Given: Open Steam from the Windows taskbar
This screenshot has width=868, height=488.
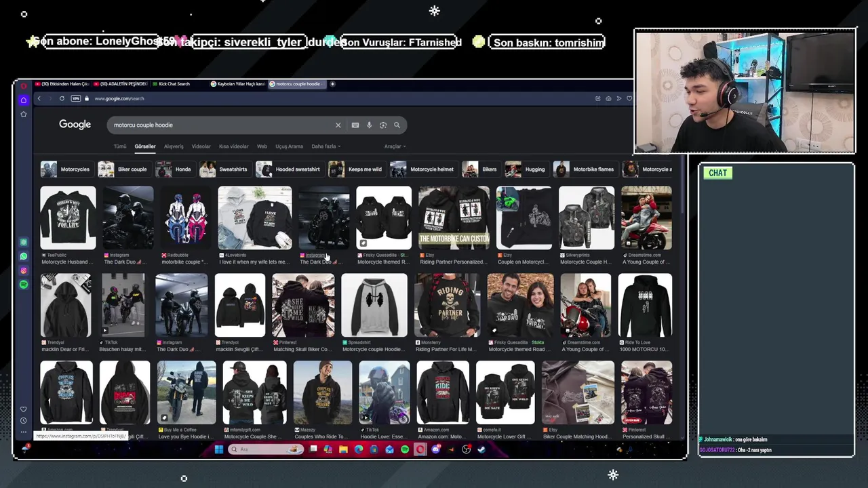Looking at the screenshot, I should pos(481,449).
